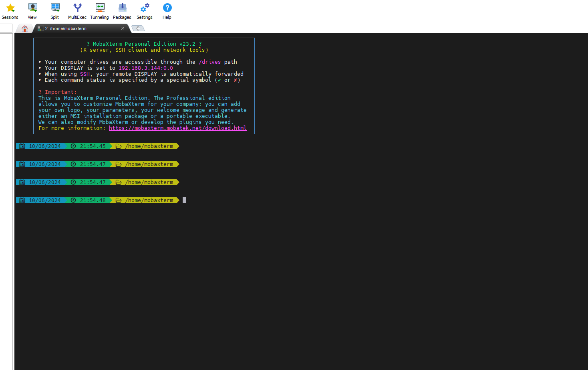Click the prompt timestamp 21:54.45
This screenshot has width=588, height=370.
tap(93, 146)
